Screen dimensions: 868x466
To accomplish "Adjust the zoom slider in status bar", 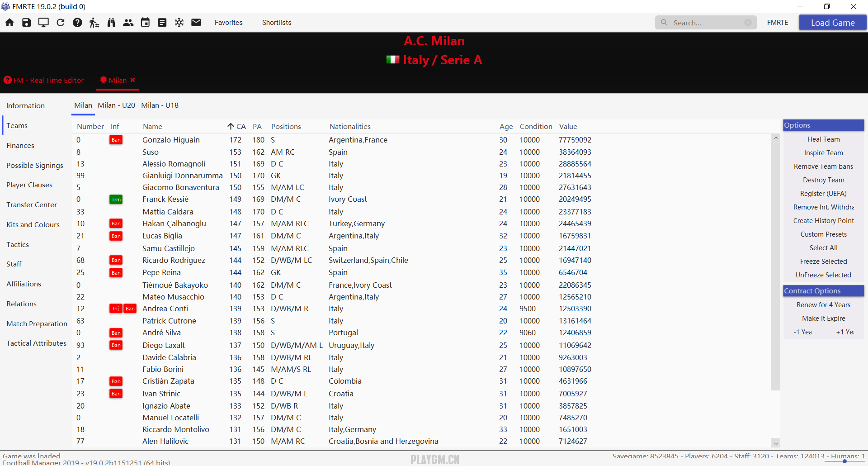I will [844, 461].
